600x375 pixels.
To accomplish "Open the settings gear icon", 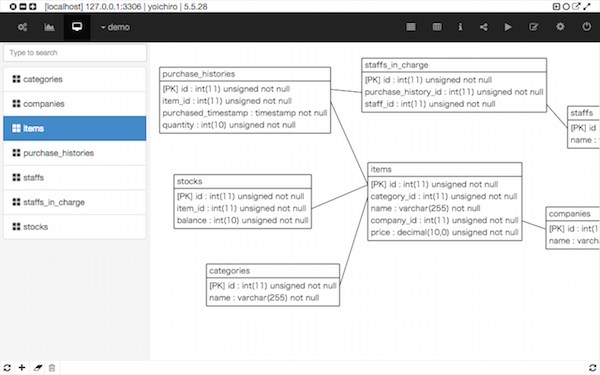I will pos(560,26).
